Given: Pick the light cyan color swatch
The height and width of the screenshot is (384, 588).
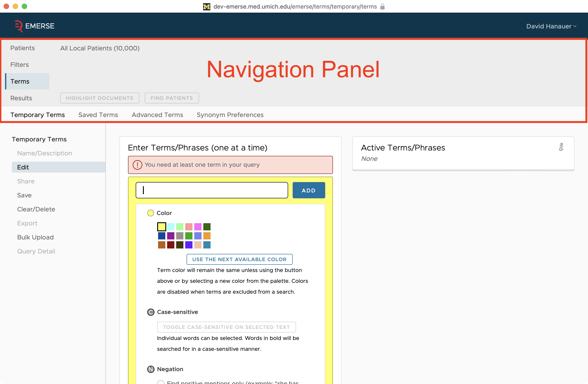Looking at the screenshot, I should point(171,227).
